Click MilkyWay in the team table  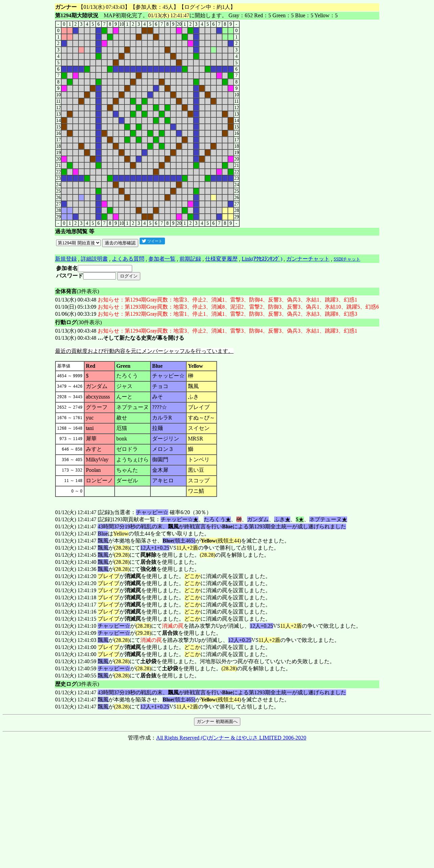(99, 460)
